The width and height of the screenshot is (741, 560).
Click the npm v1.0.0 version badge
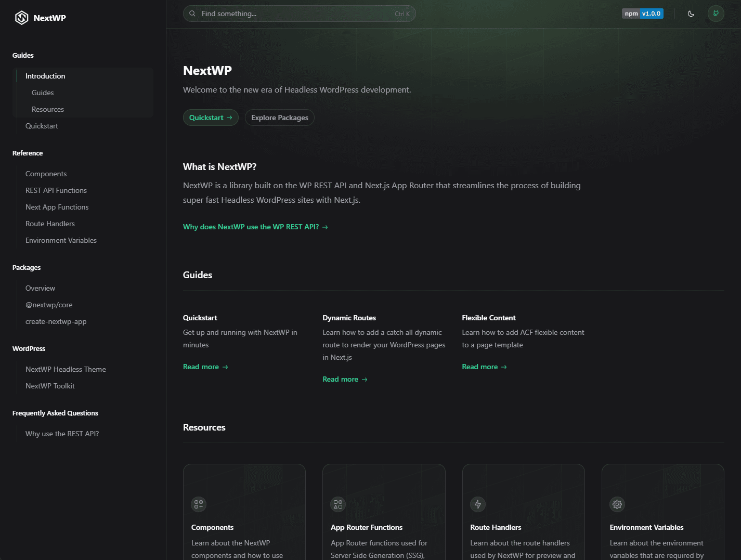642,14
